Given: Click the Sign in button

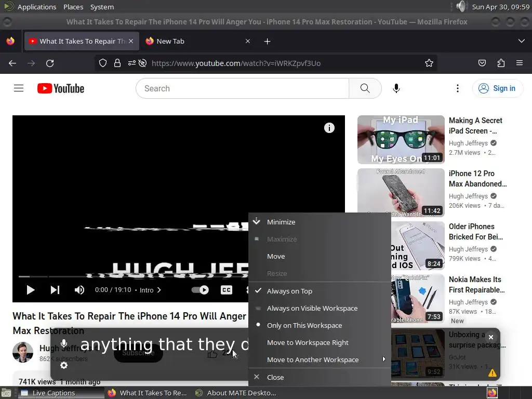Looking at the screenshot, I should click(497, 88).
